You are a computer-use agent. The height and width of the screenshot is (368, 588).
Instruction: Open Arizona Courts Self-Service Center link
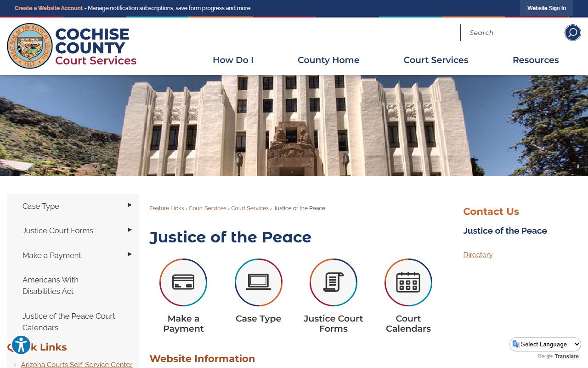[x=77, y=364]
